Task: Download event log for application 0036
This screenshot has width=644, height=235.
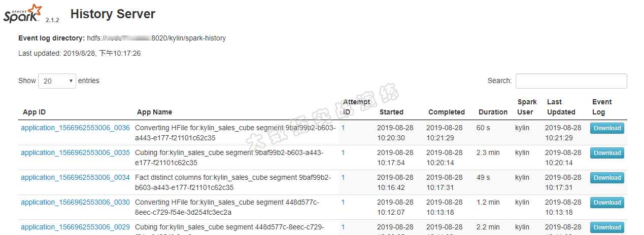Action: pos(607,128)
